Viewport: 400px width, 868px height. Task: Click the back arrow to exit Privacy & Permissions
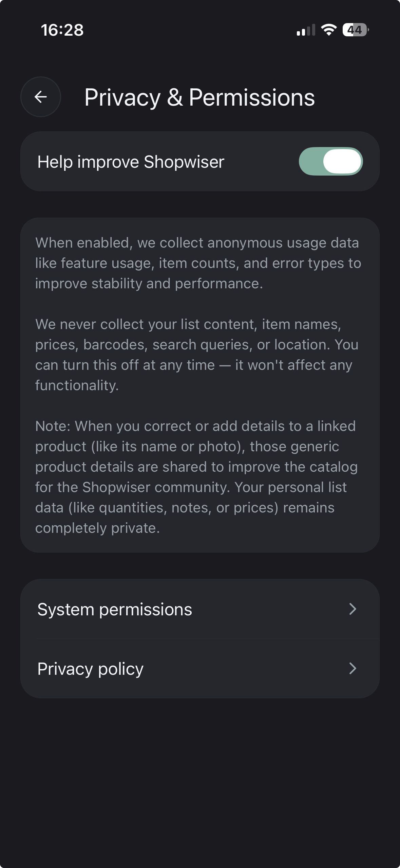click(40, 97)
